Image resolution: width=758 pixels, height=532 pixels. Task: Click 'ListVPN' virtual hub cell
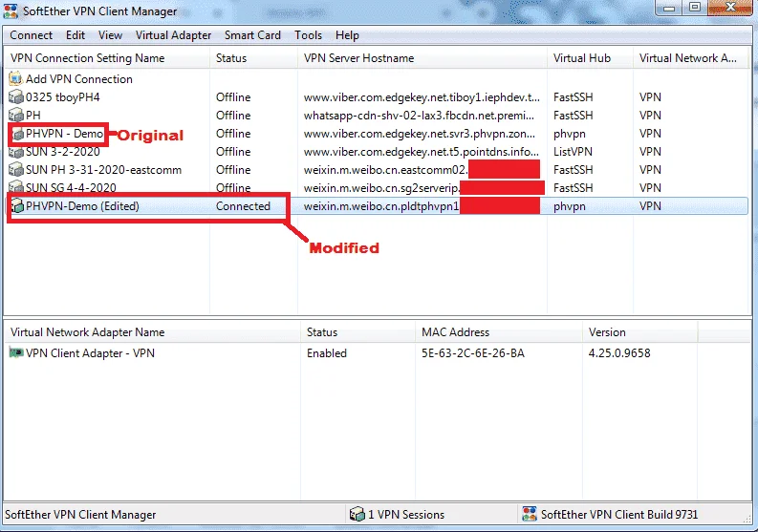[573, 152]
